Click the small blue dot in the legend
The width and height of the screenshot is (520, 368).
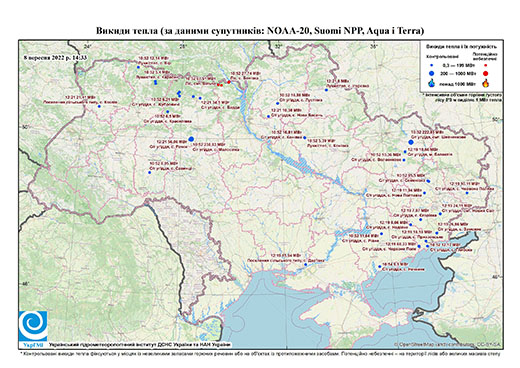coord(431,66)
